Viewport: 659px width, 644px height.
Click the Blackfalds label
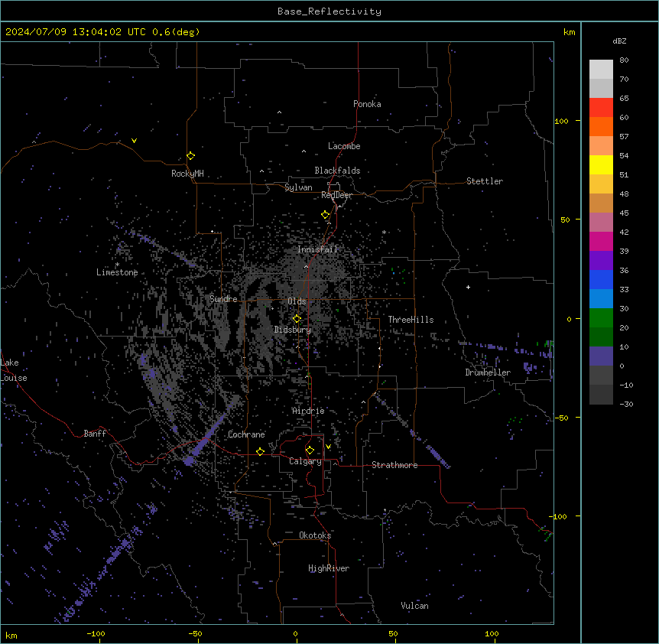tap(337, 171)
